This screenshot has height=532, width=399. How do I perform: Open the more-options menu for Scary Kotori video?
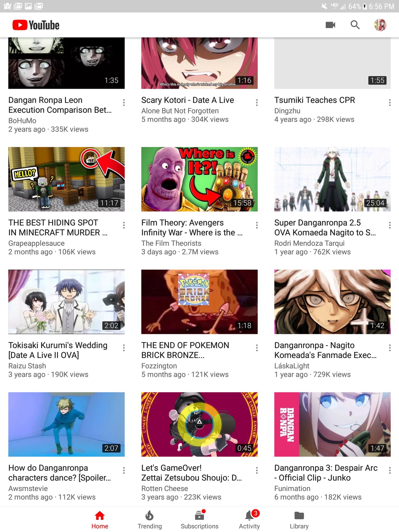click(x=257, y=103)
